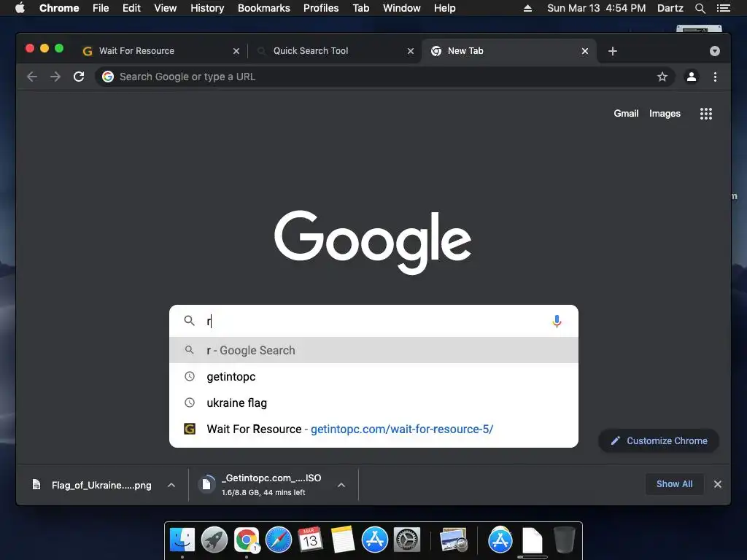This screenshot has width=747, height=560.
Task: Bookmark this tab with the star icon
Action: point(662,77)
